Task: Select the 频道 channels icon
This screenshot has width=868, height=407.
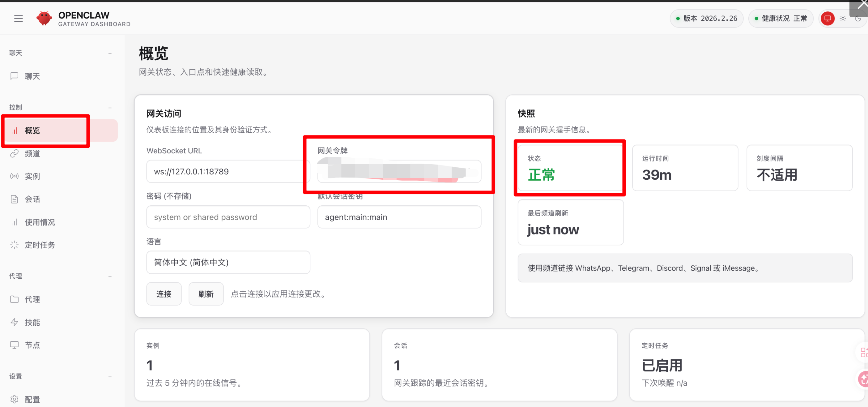Action: click(32, 153)
